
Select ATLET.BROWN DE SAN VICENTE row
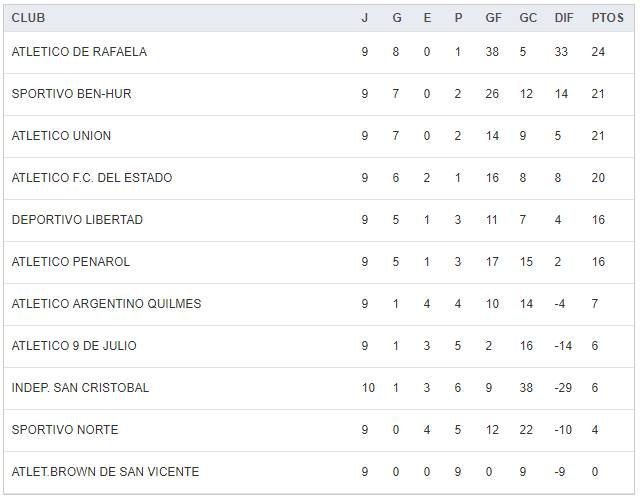point(105,472)
